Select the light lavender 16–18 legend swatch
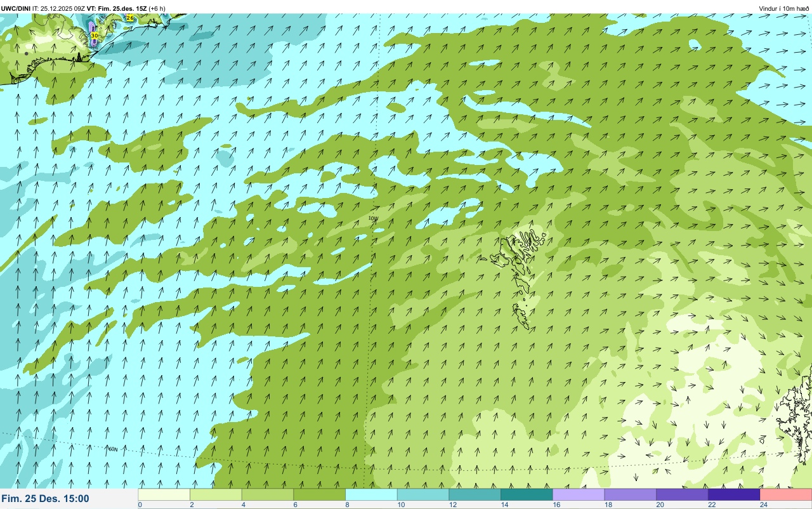 pyautogui.click(x=579, y=494)
